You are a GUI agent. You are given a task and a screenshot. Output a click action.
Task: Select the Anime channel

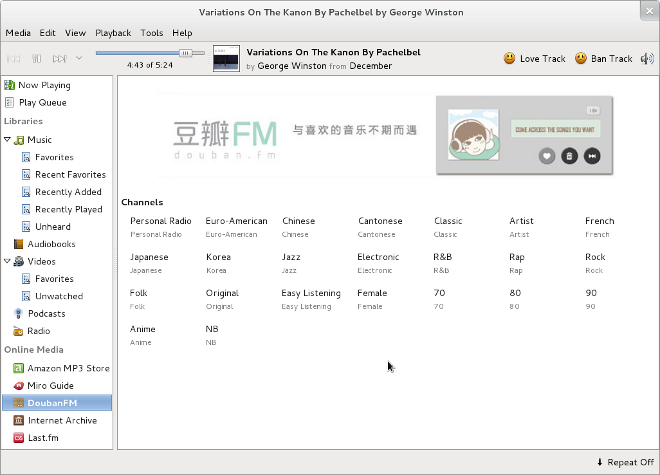point(142,335)
